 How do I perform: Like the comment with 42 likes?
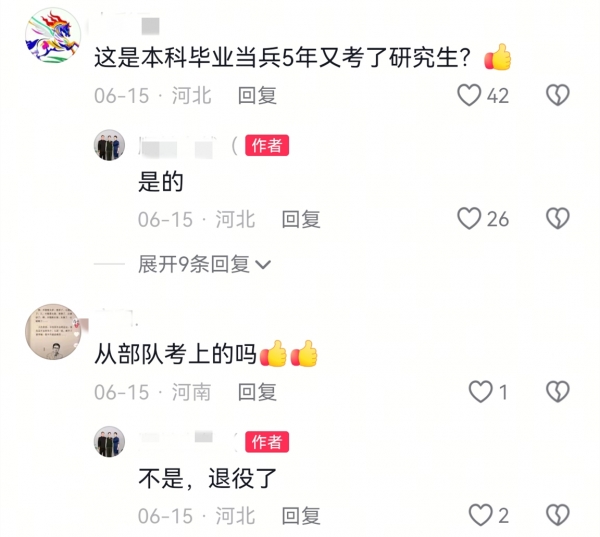pyautogui.click(x=469, y=95)
